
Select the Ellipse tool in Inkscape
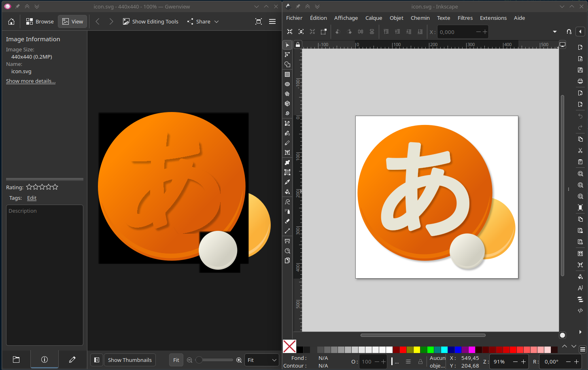pos(287,84)
